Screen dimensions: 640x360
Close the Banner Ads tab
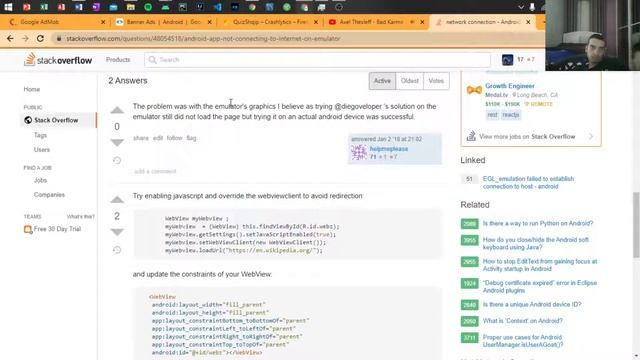[x=209, y=22]
